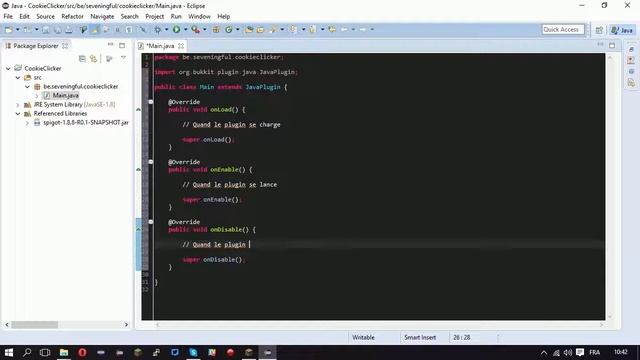The width and height of the screenshot is (640, 360).
Task: Collapse the CookieClicker project node
Action: point(8,68)
